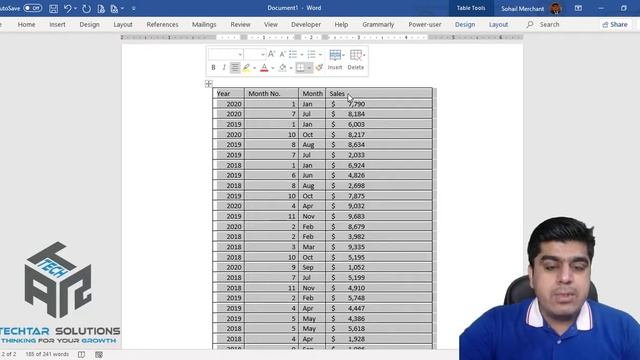
Task: Open the Borders dropdown arrow
Action: 309,68
